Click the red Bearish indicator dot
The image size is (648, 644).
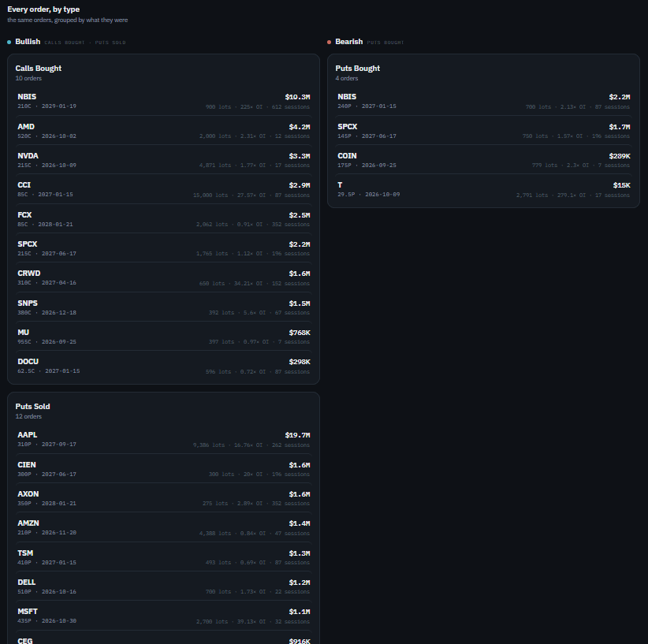329,42
